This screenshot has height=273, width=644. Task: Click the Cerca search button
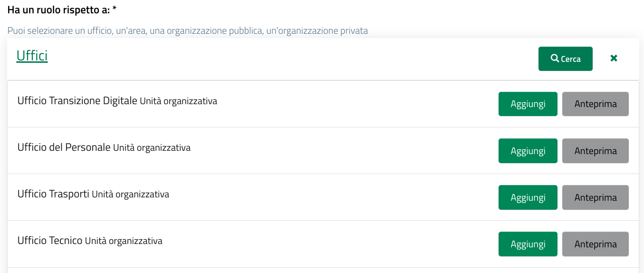tap(566, 58)
